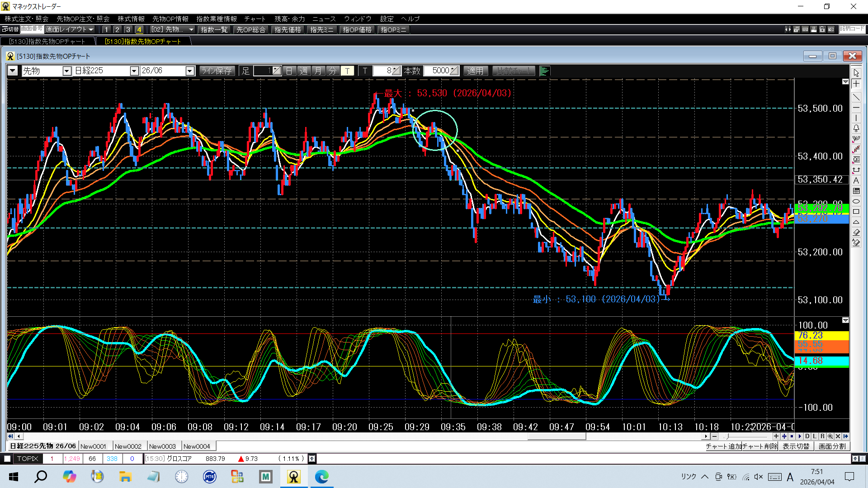Click the zoom magnifier icon below chart
The width and height of the screenshot is (868, 488).
[830, 436]
